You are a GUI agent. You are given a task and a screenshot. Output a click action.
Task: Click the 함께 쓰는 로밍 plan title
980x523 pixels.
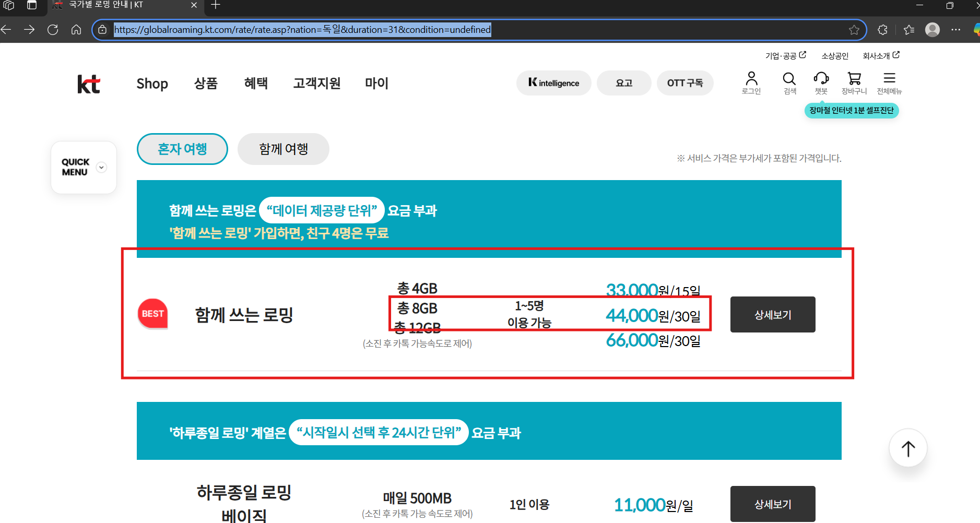pyautogui.click(x=244, y=315)
